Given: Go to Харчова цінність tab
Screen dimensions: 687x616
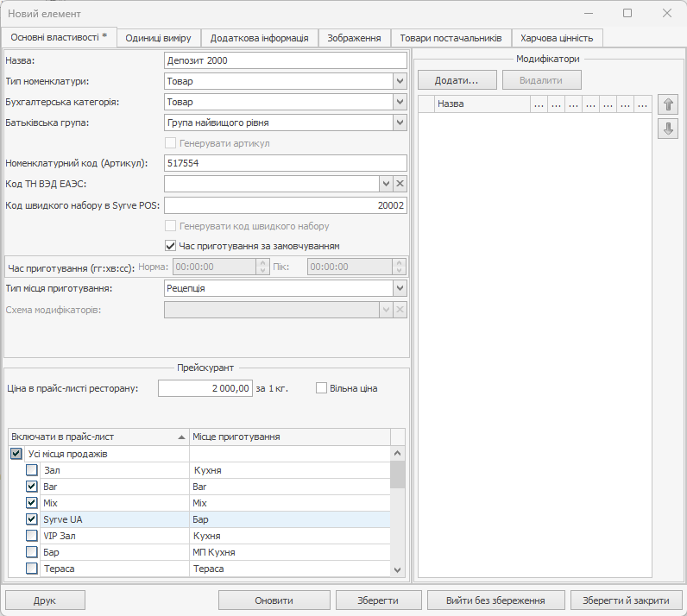Looking at the screenshot, I should (557, 38).
